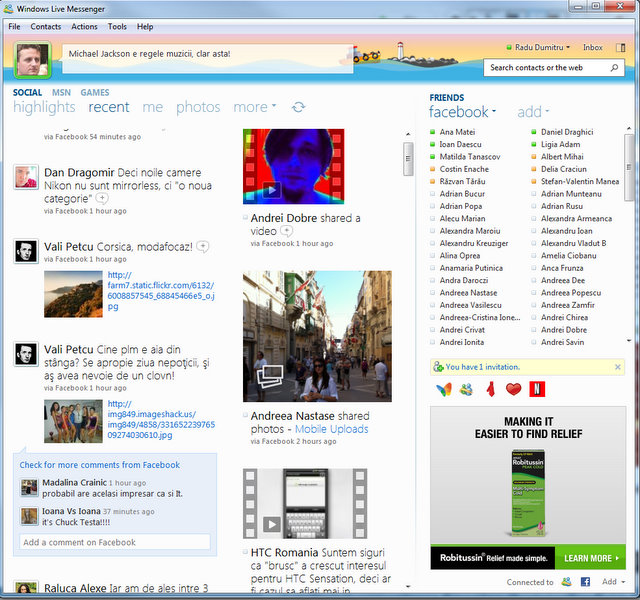Viewport: 640px width, 600px height.
Task: Open the Help menu
Action: [145, 27]
